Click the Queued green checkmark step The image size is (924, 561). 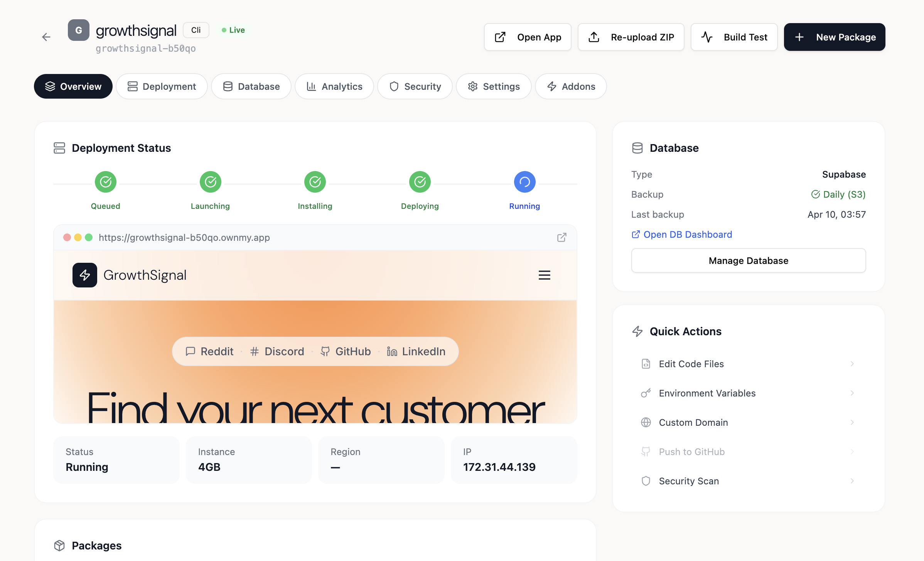pos(106,182)
